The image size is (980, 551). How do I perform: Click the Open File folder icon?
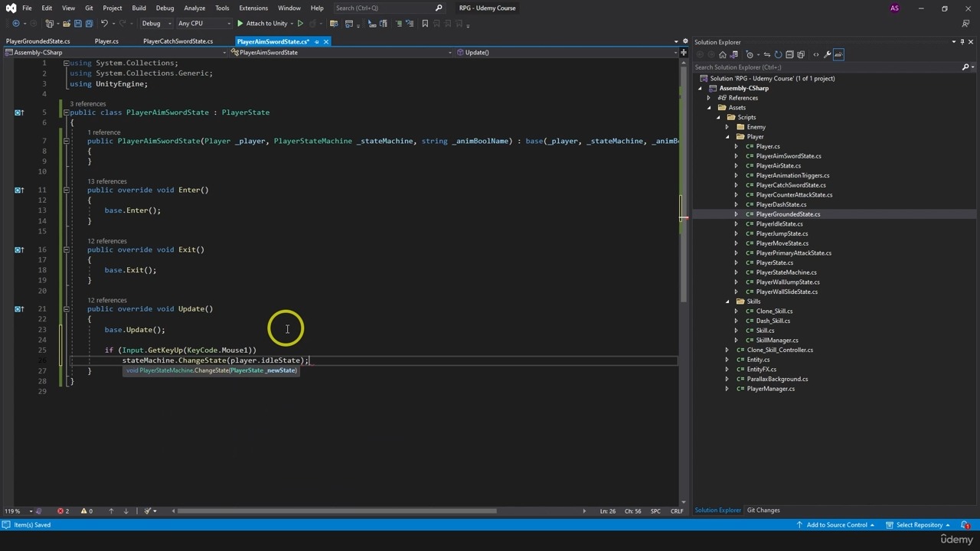[67, 23]
